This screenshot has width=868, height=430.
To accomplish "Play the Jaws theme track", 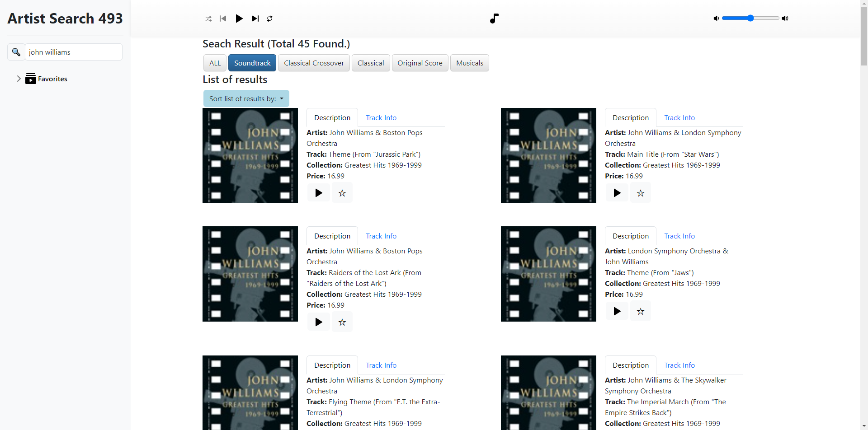I will (617, 311).
